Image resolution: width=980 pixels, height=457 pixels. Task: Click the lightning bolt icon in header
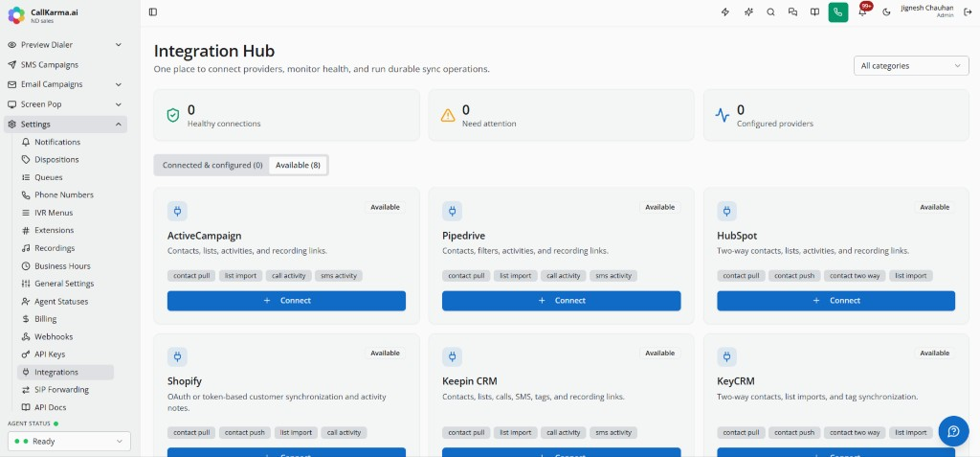tap(725, 11)
